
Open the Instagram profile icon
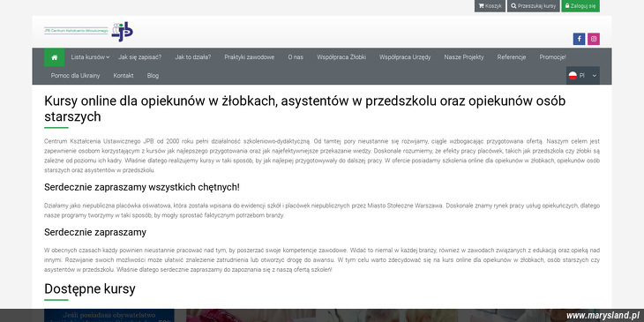[594, 39]
